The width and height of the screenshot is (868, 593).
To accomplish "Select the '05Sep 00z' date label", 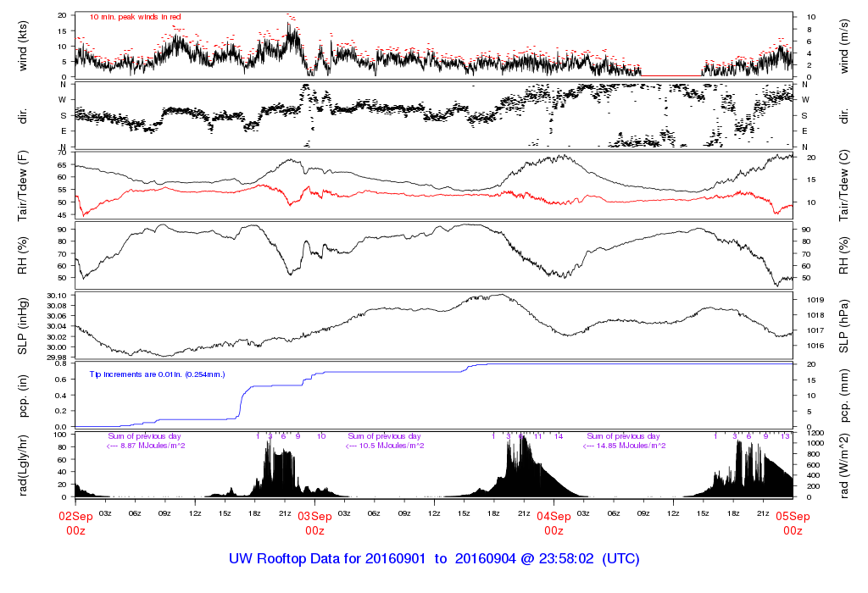I will pos(793,524).
